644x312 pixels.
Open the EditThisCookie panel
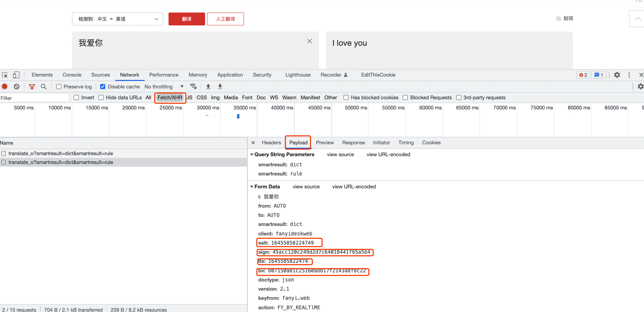(x=378, y=75)
